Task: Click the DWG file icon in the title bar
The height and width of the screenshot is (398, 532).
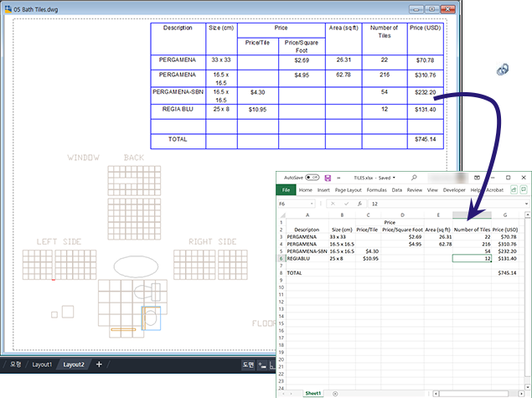Action: (x=8, y=9)
